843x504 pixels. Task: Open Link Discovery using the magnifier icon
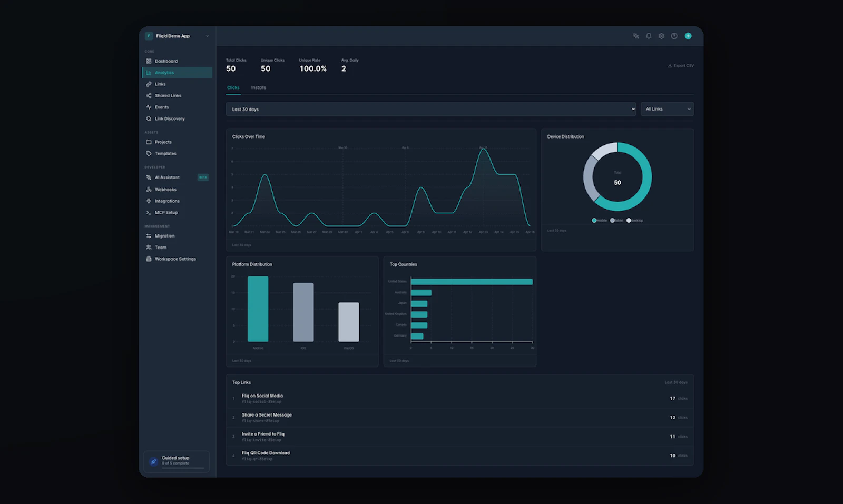[150, 118]
